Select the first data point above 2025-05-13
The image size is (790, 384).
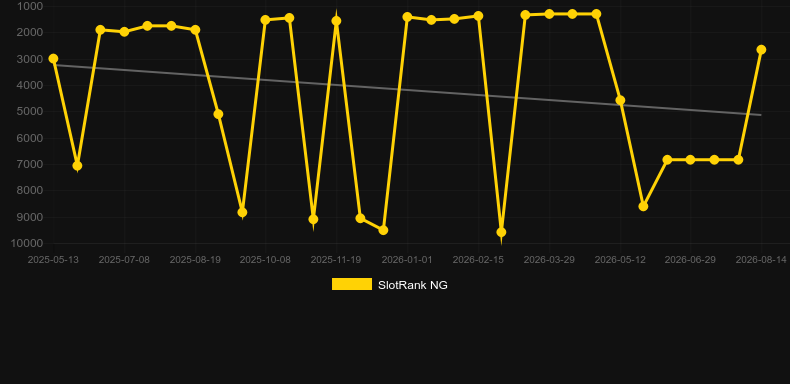click(53, 59)
